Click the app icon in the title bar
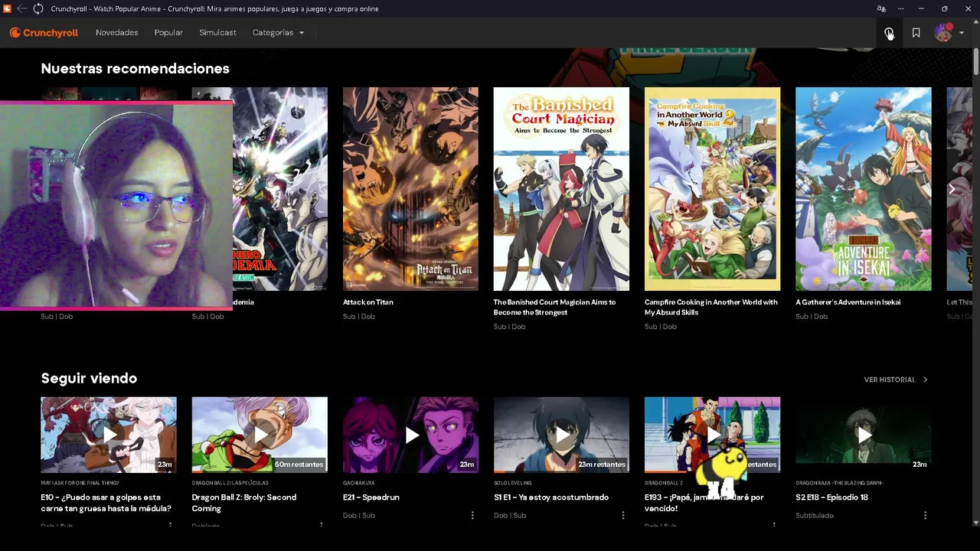980x551 pixels. click(7, 8)
